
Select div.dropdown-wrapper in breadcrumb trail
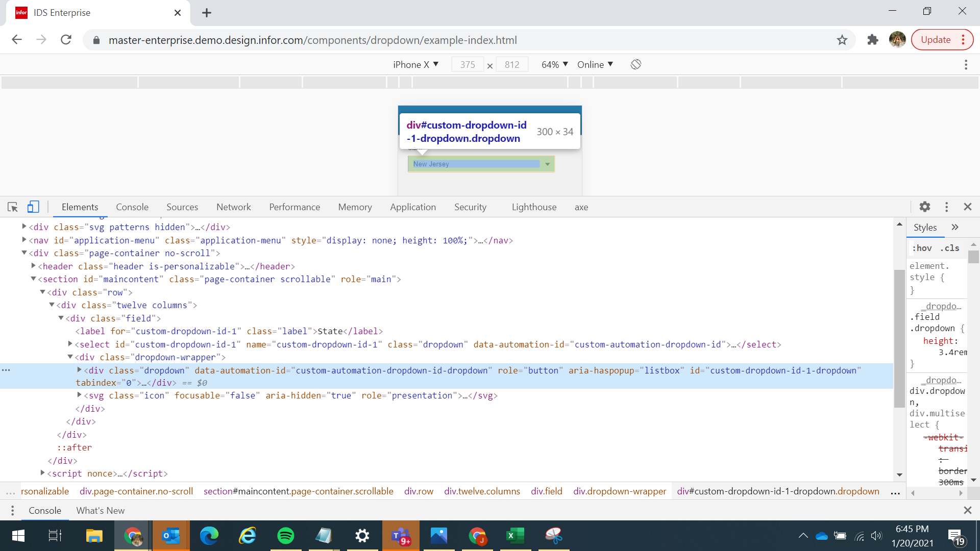619,491
